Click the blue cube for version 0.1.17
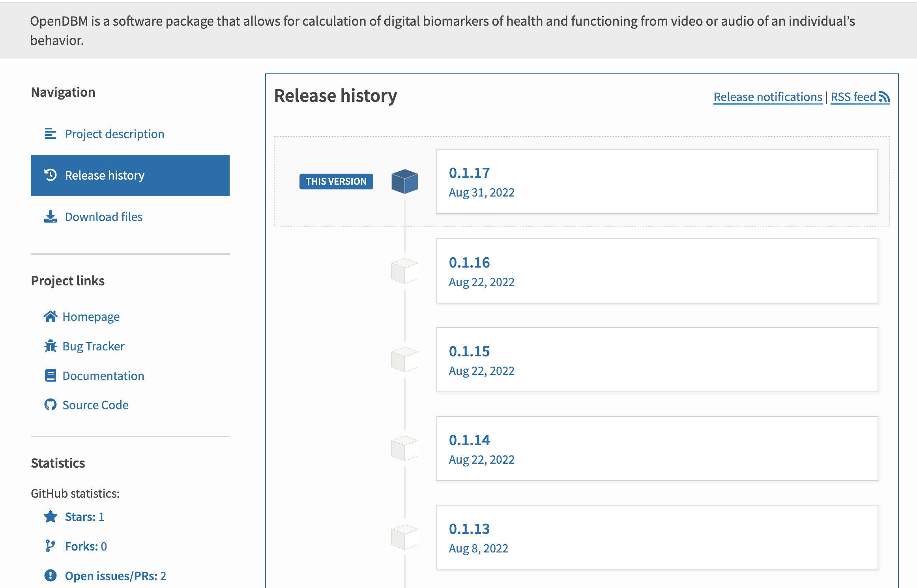Viewport: 917px width, 588px height. (405, 182)
